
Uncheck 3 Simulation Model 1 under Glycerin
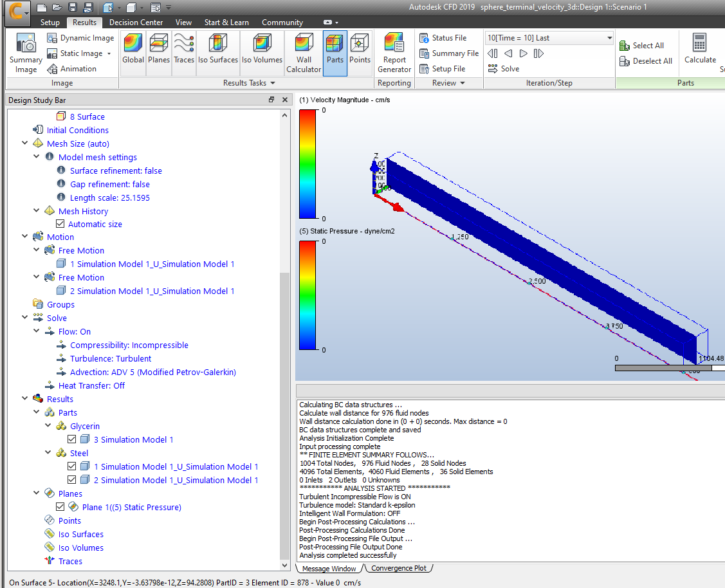[71, 439]
